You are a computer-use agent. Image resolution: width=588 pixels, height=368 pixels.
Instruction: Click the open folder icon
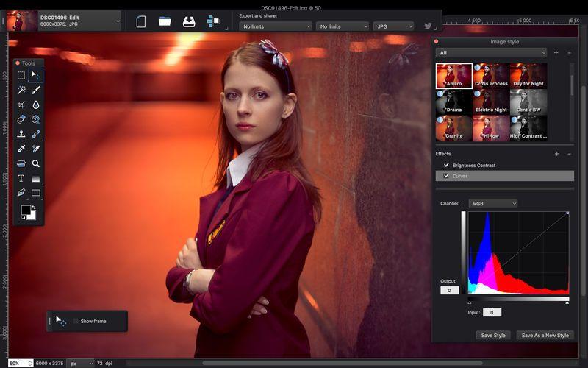tap(165, 22)
